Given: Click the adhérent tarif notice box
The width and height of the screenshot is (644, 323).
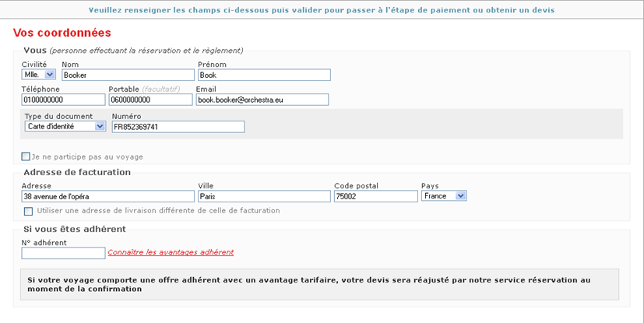Looking at the screenshot, I should pos(319,284).
